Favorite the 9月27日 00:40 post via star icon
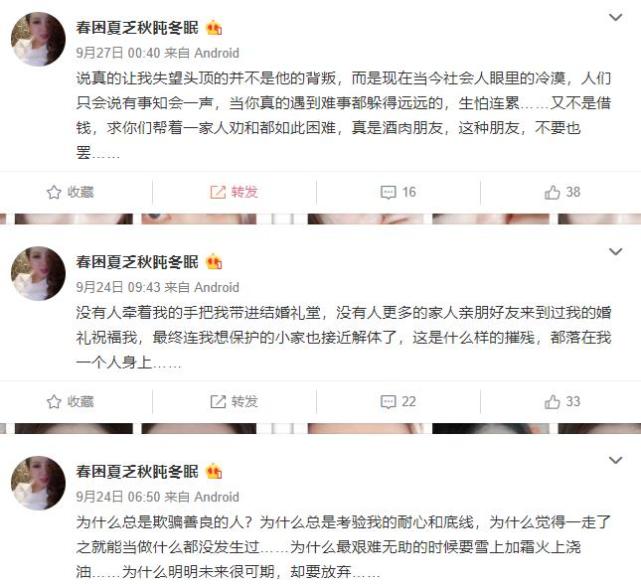Screen dimensions: 641x584 70,192
